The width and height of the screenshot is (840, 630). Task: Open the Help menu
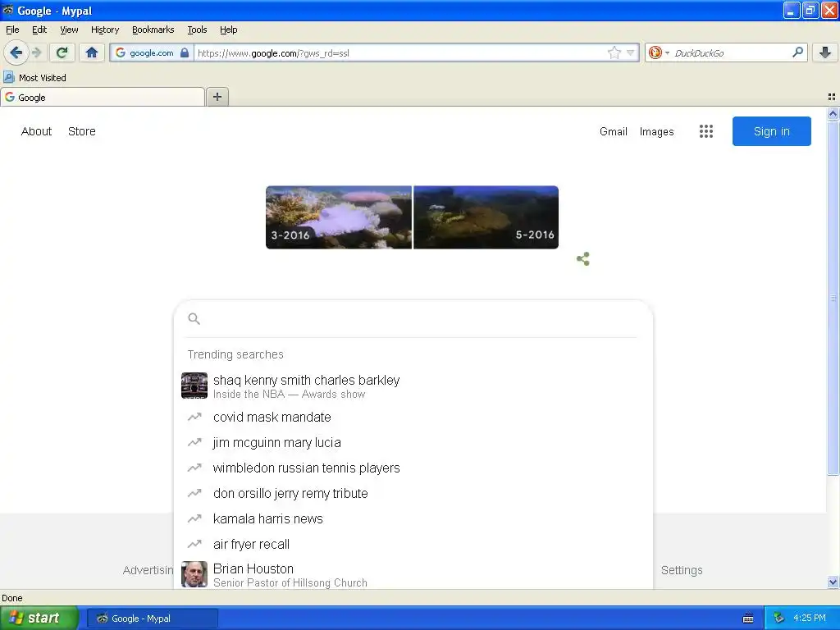point(228,30)
